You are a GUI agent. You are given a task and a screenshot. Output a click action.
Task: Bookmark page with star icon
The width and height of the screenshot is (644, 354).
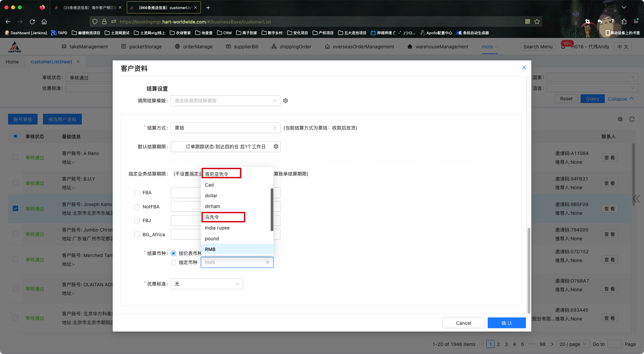click(537, 22)
